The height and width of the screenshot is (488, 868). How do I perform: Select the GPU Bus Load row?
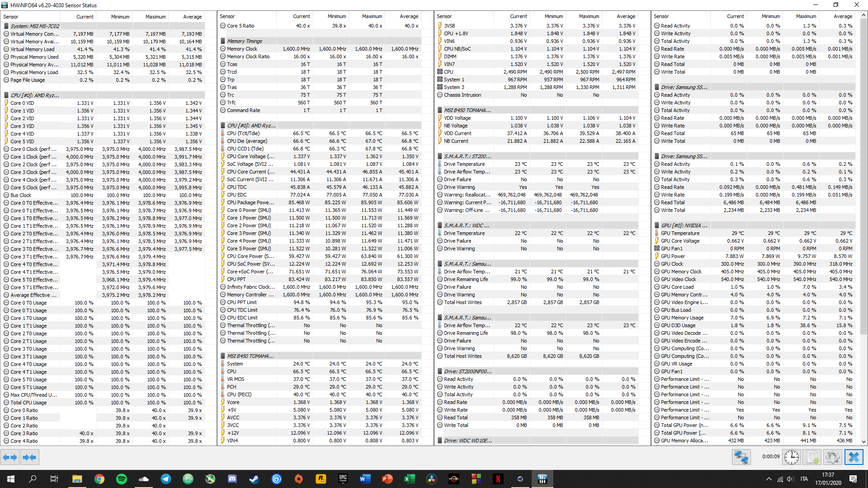(755, 310)
